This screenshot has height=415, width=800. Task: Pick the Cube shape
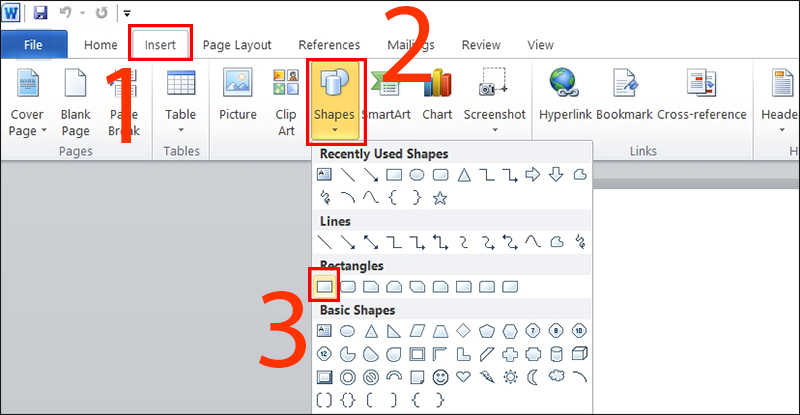[579, 354]
